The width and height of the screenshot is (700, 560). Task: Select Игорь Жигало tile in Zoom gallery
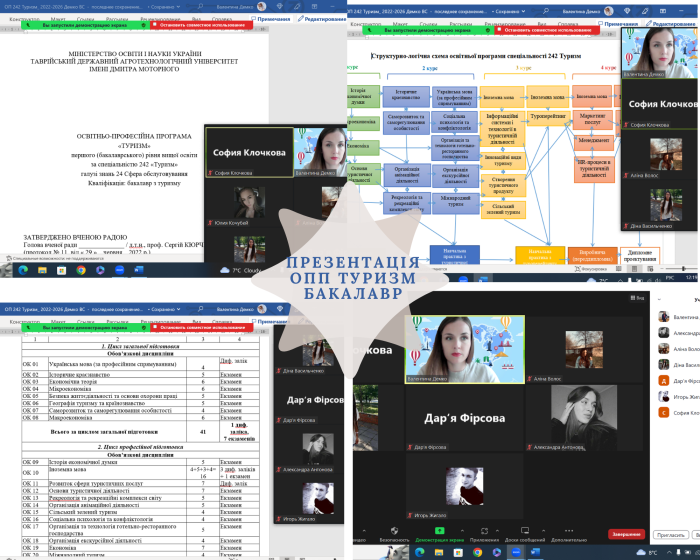464,487
